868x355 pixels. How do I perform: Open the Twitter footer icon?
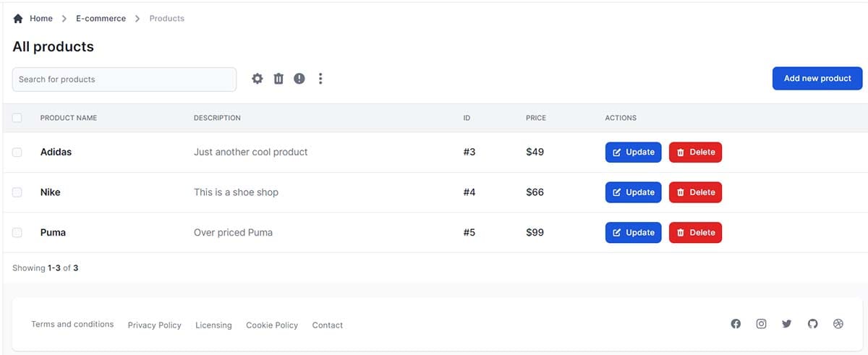[x=787, y=324]
